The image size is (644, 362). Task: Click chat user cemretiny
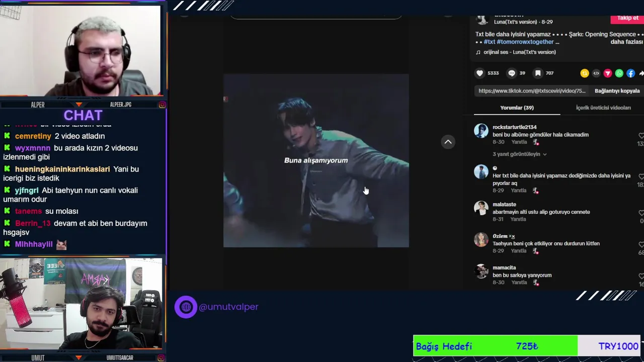click(33, 136)
